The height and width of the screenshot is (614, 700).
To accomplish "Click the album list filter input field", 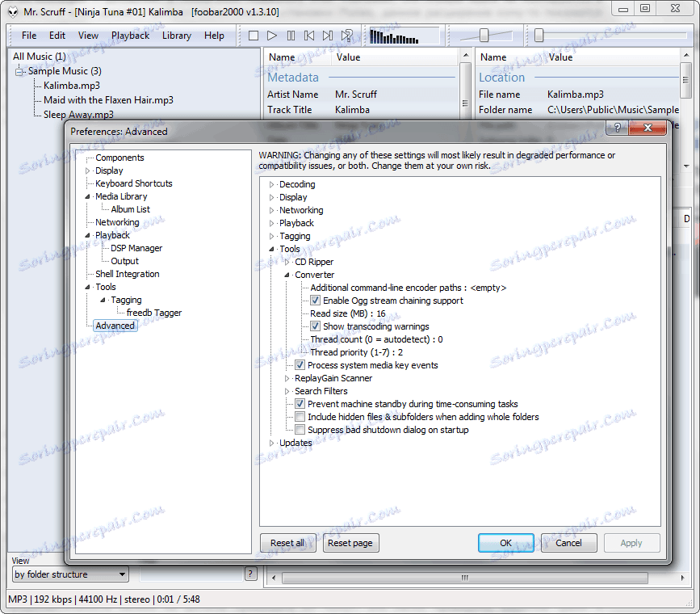I will [191, 574].
